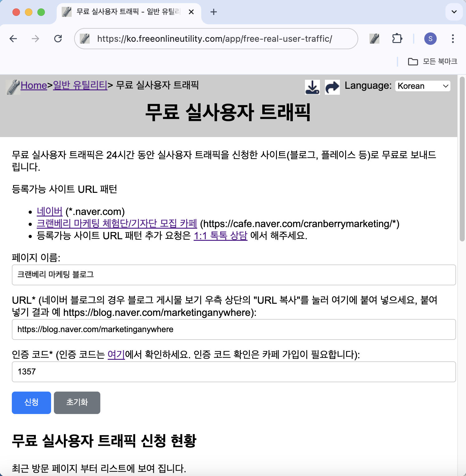Open the Language dropdown showing Korean
This screenshot has height=476, width=466.
click(x=423, y=86)
